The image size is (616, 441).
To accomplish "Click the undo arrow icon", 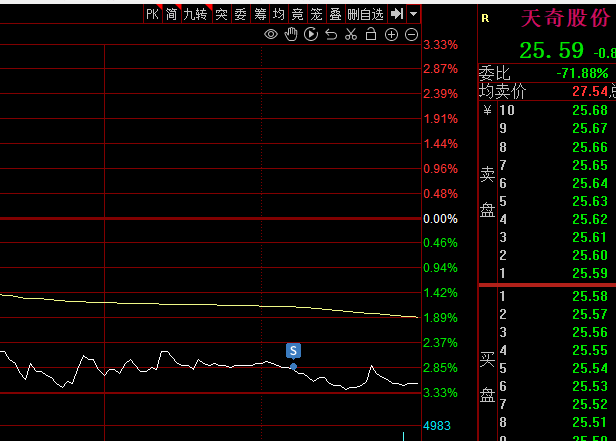I will (331, 35).
